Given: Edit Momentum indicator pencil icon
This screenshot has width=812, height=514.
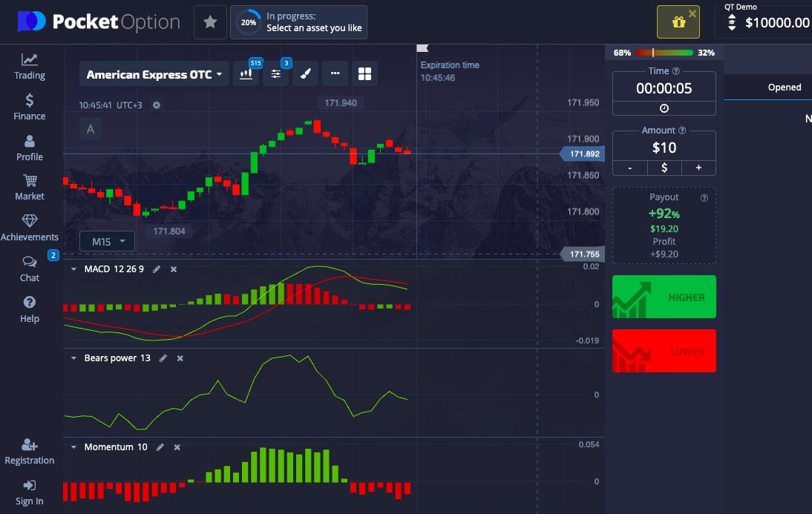Looking at the screenshot, I should 160,447.
